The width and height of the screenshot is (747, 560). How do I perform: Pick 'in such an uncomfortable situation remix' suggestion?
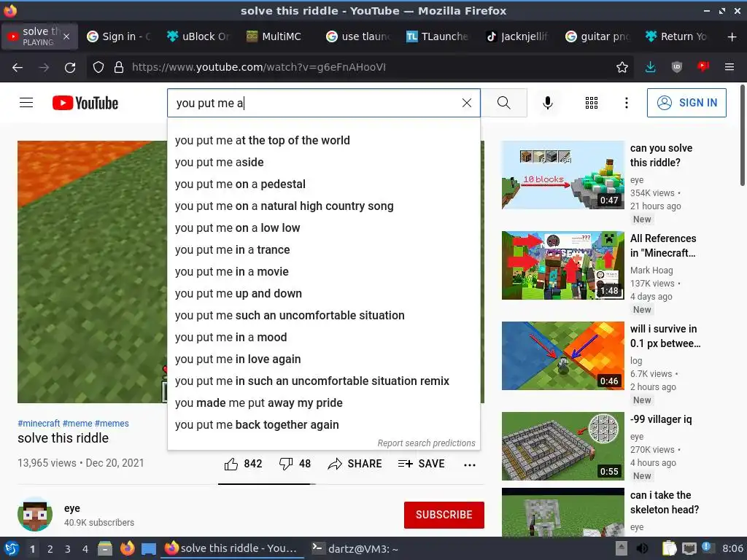[x=324, y=381]
